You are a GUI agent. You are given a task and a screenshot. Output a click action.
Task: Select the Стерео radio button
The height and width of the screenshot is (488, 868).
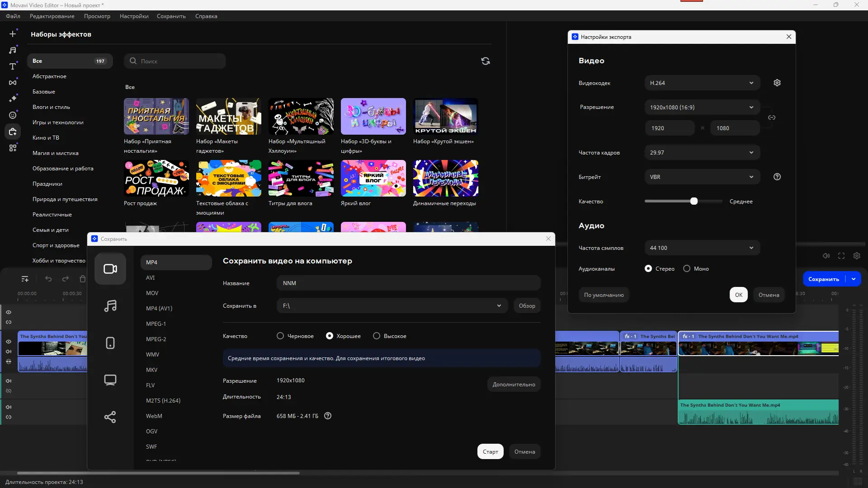[648, 268]
